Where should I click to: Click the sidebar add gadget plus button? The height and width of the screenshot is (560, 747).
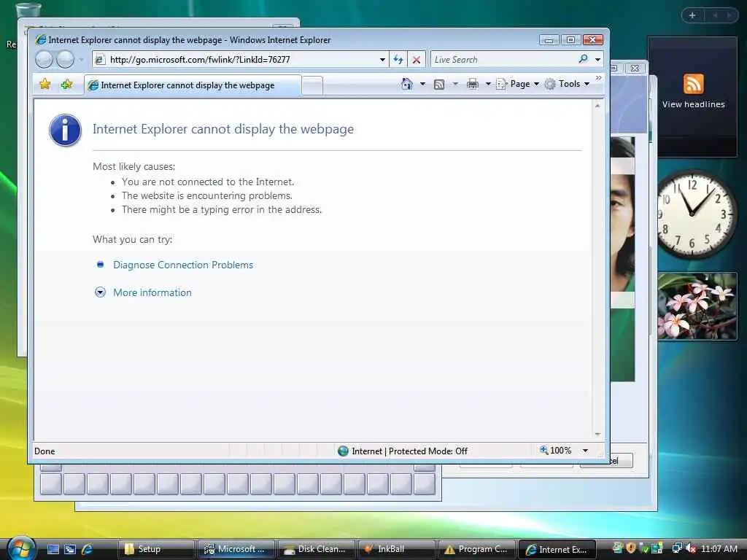692,15
